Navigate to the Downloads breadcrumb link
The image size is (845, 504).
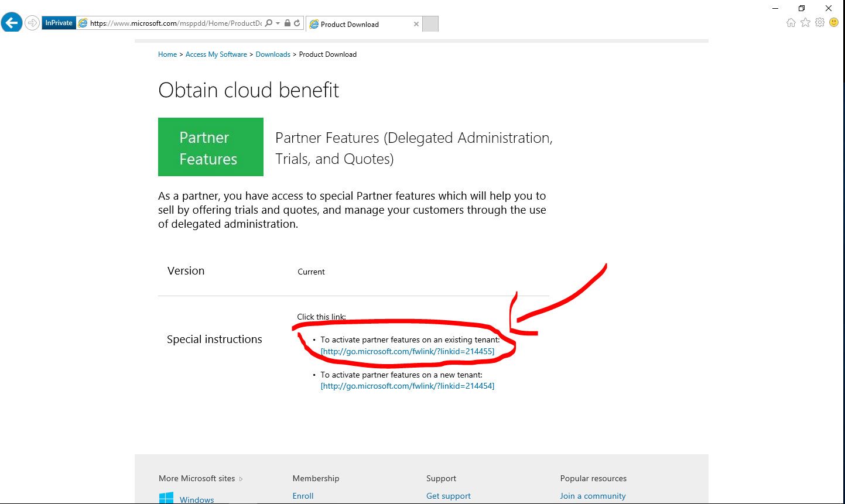273,54
